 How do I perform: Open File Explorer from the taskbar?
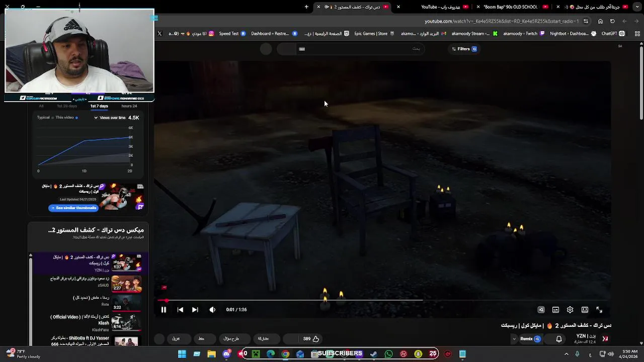(x=212, y=354)
